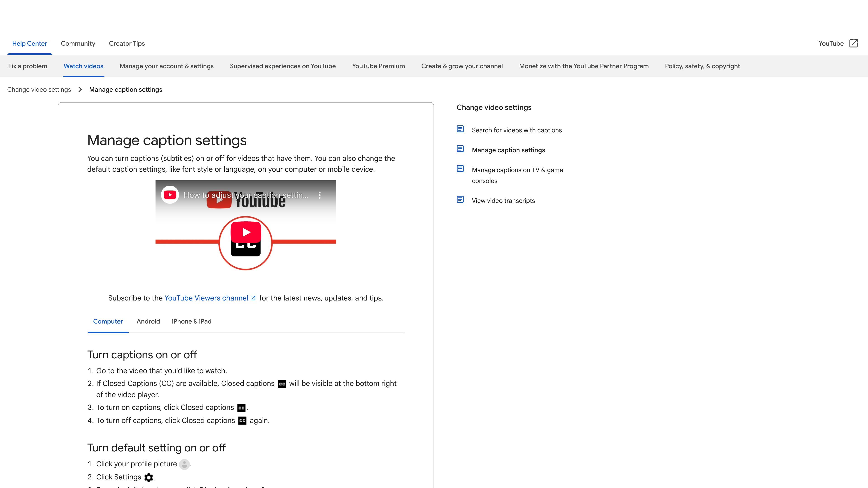
Task: Open the Community tab
Action: coord(78,43)
